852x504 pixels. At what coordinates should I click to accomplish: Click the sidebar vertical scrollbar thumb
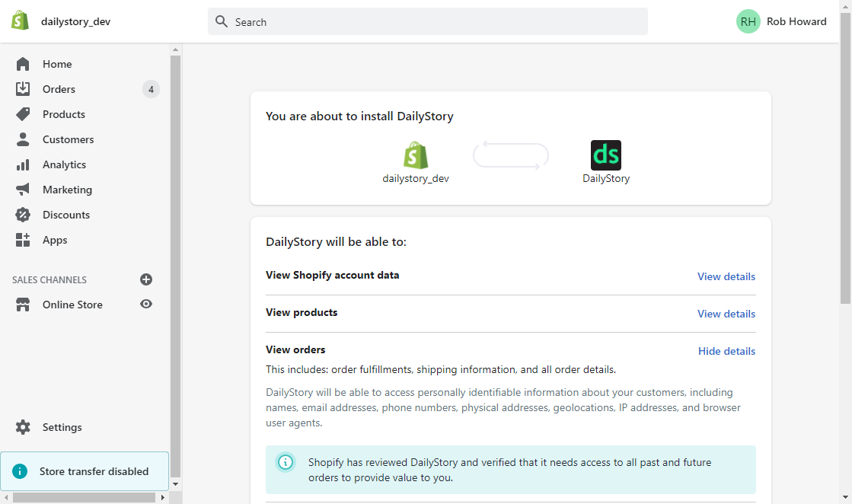[x=175, y=266]
